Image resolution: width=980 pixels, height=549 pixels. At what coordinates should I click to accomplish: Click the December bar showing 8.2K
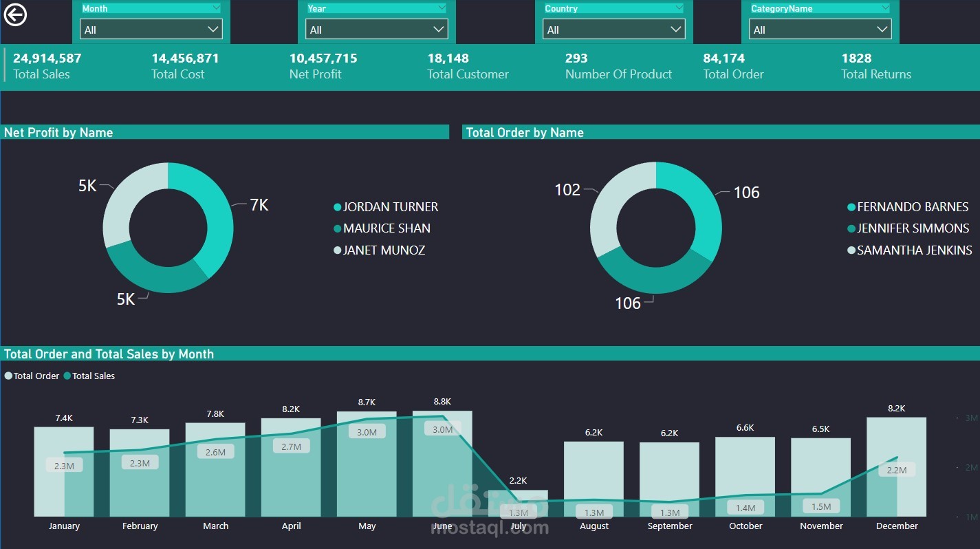pos(896,466)
